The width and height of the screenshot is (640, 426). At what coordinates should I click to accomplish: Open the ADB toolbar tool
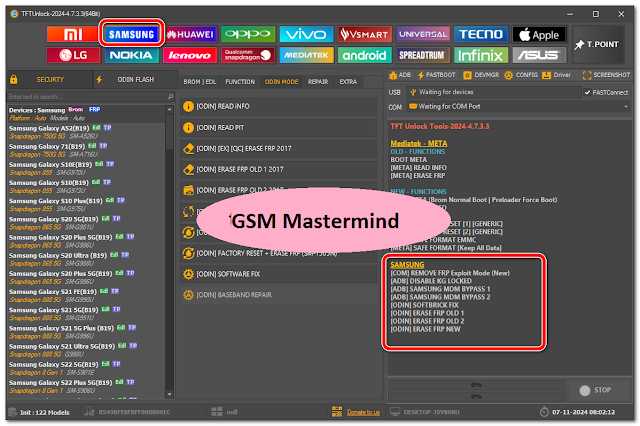coord(400,75)
